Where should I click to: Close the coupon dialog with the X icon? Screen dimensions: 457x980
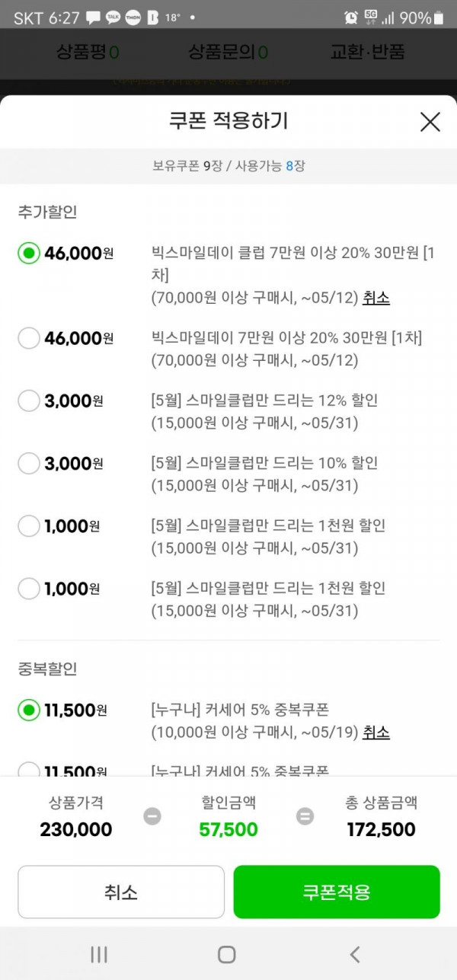coord(430,122)
